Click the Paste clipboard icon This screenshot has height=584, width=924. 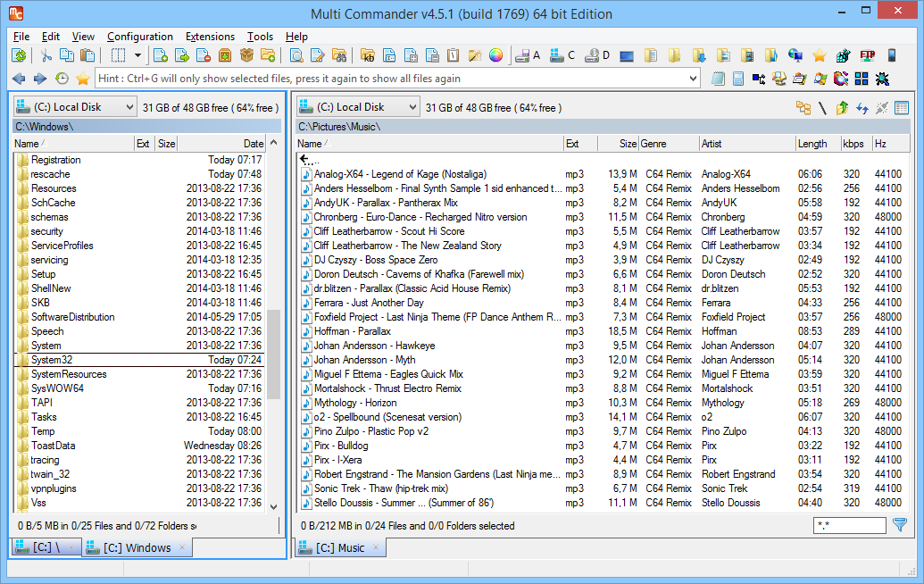tap(87, 55)
